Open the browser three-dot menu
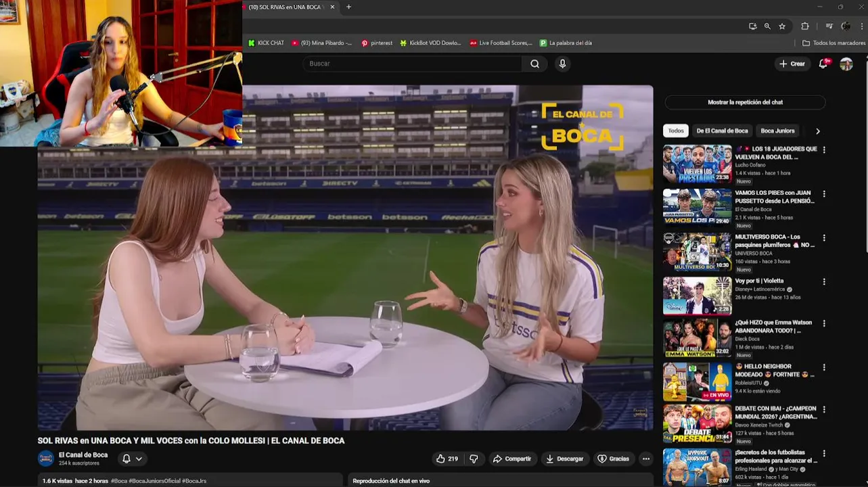The width and height of the screenshot is (868, 487). coord(863,26)
